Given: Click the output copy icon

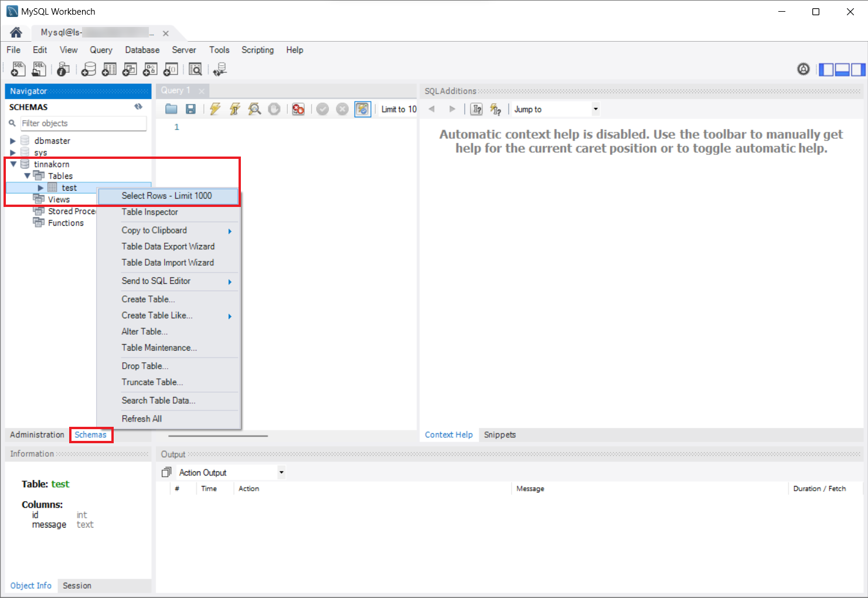Looking at the screenshot, I should 166,473.
